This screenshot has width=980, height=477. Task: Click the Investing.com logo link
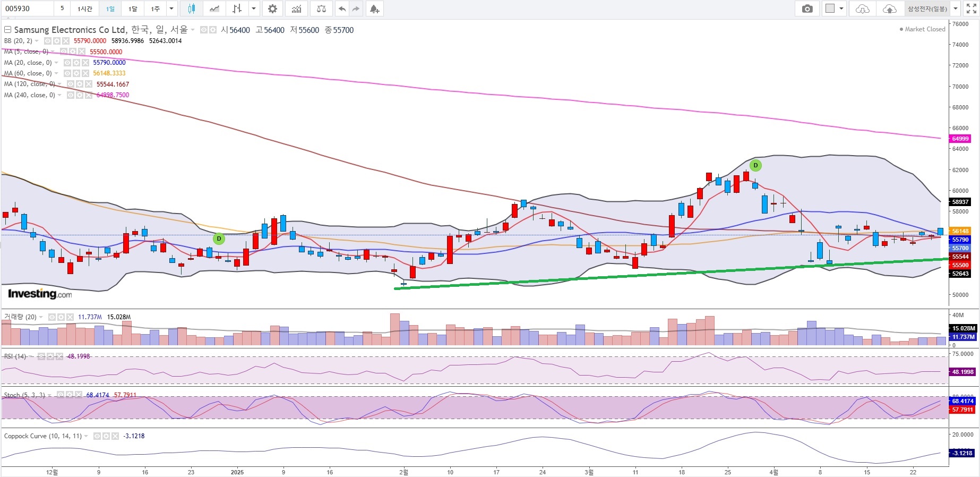point(40,294)
